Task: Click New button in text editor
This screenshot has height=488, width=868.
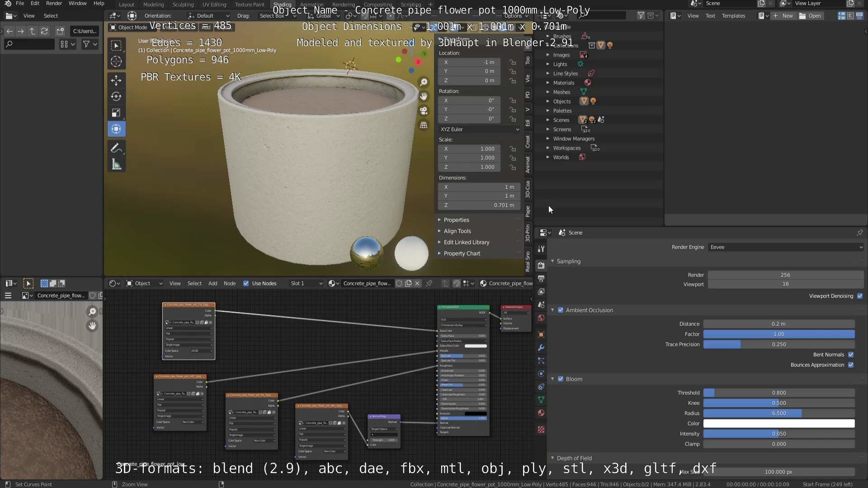Action: click(783, 16)
